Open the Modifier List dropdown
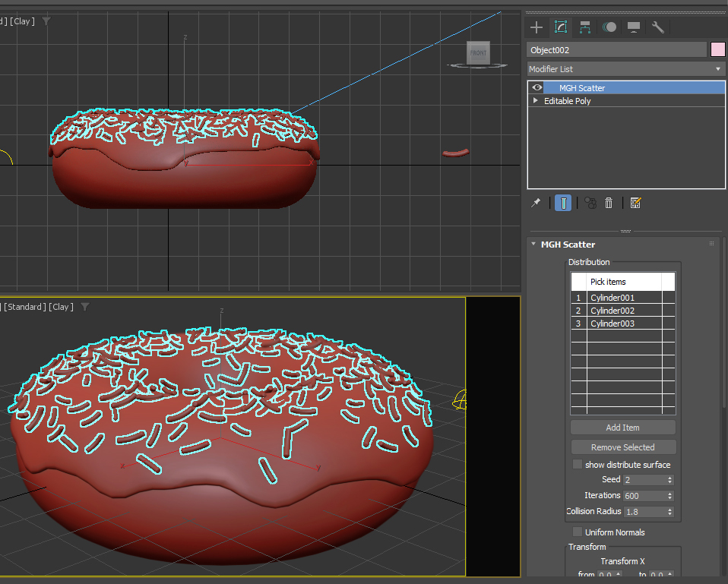728x584 pixels. point(626,69)
